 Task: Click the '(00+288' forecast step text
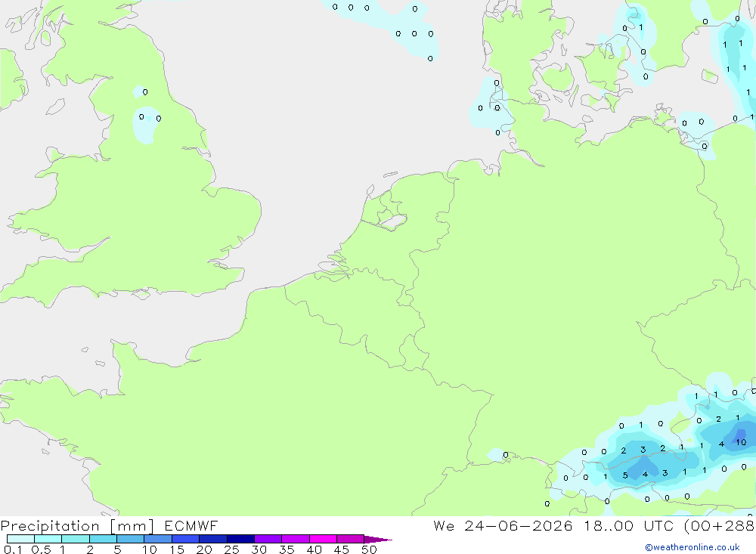[719, 526]
